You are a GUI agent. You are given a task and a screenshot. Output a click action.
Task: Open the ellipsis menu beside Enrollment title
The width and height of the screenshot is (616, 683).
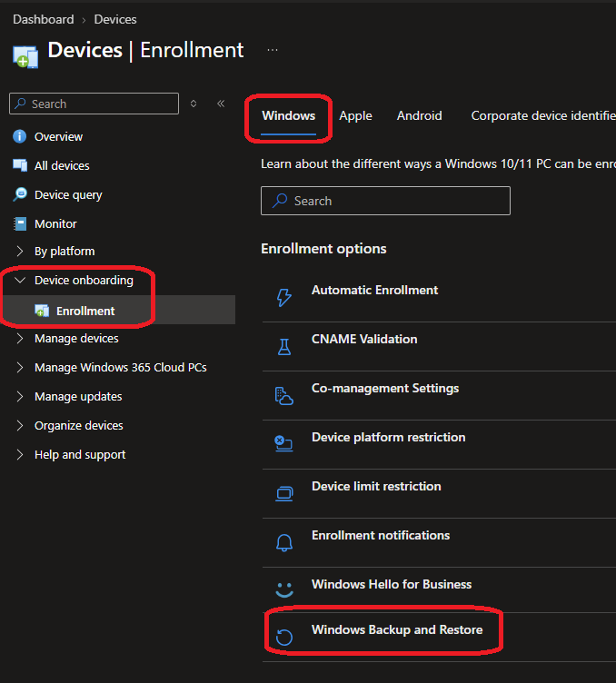coord(273,50)
